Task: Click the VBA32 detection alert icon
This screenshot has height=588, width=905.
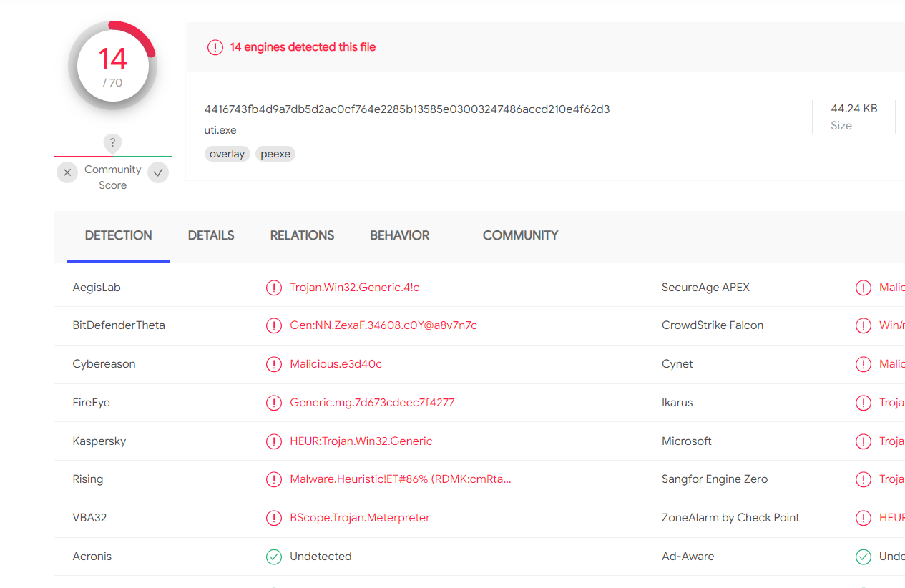Action: point(274,518)
